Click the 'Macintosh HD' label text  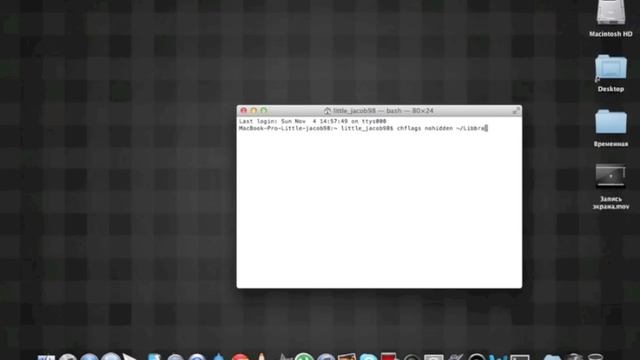click(611, 34)
